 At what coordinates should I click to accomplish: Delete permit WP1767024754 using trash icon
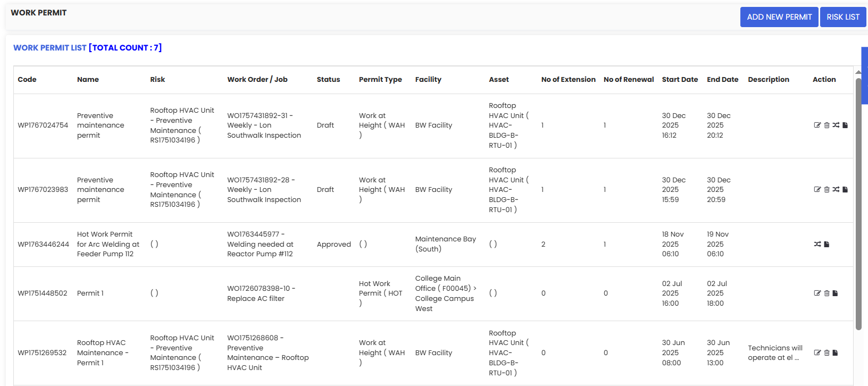click(827, 125)
